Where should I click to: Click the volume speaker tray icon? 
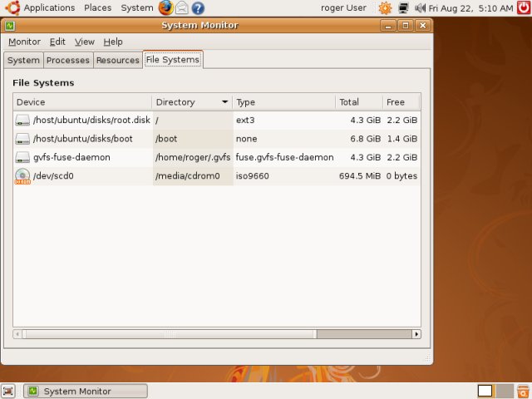tap(420, 8)
